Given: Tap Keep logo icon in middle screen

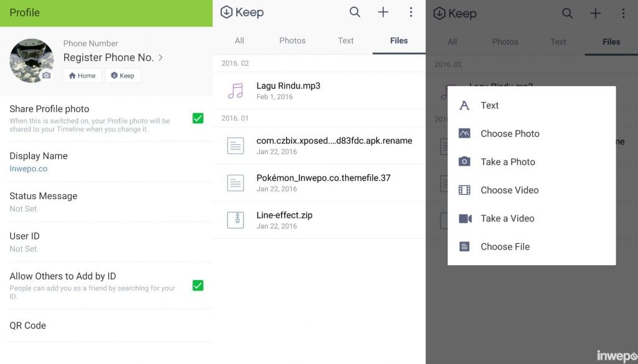Looking at the screenshot, I should pos(226,12).
